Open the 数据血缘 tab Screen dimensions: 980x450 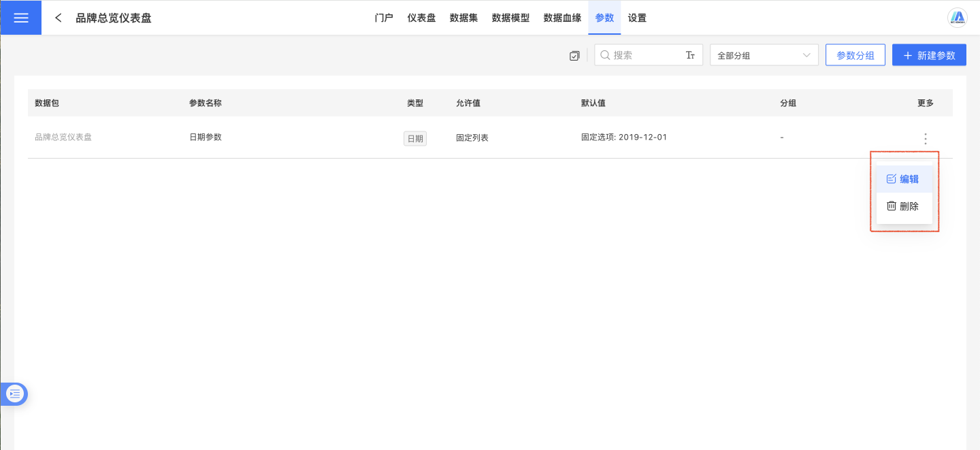[x=562, y=18]
